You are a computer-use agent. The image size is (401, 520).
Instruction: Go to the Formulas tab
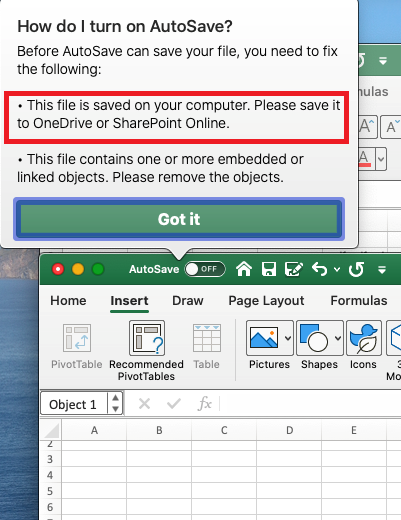359,300
